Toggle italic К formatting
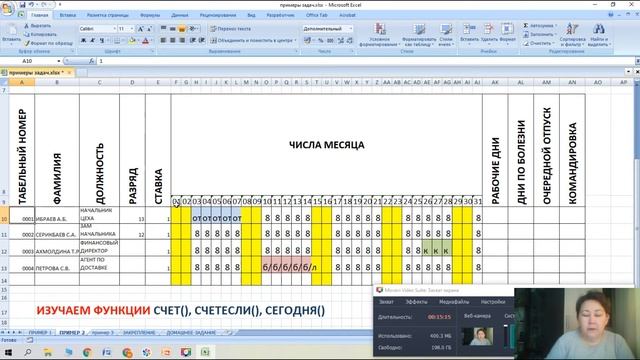This screenshot has width=640, height=360. point(92,40)
